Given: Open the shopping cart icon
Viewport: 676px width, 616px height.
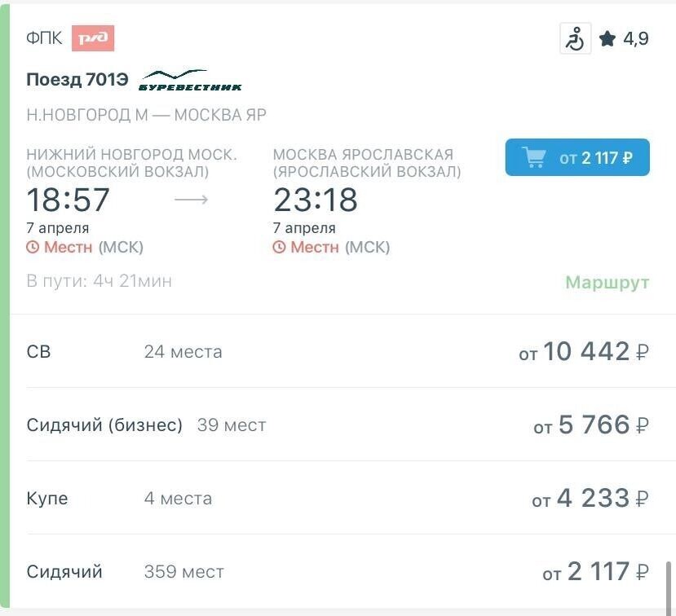Looking at the screenshot, I should pyautogui.click(x=537, y=158).
